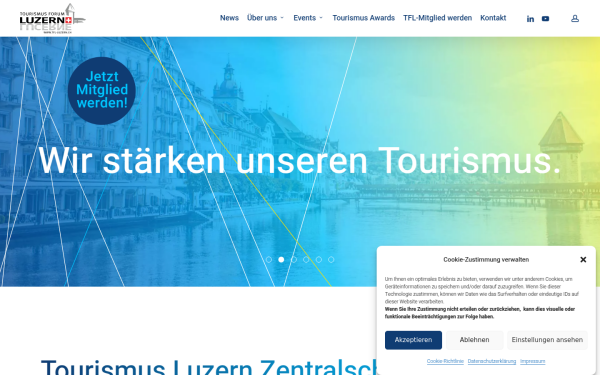
Task: Select the first slider dot
Action: point(269,259)
